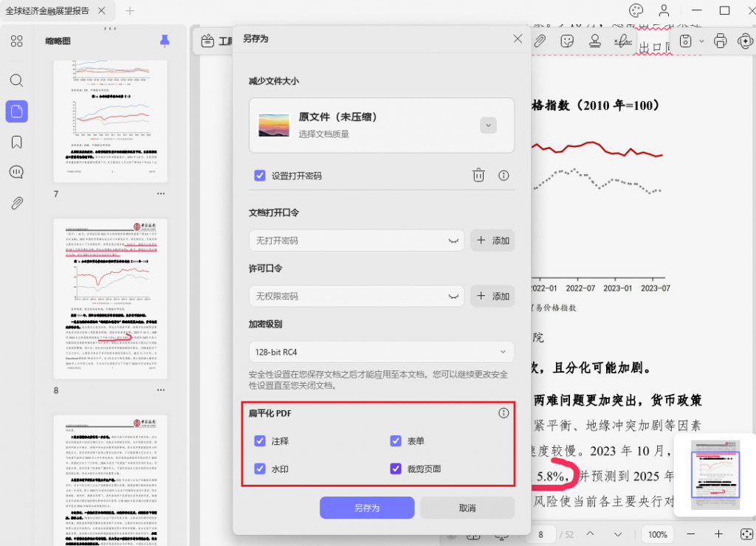Click the fit page icon at bottom right
Viewport: 756px width, 546px height.
[746, 534]
